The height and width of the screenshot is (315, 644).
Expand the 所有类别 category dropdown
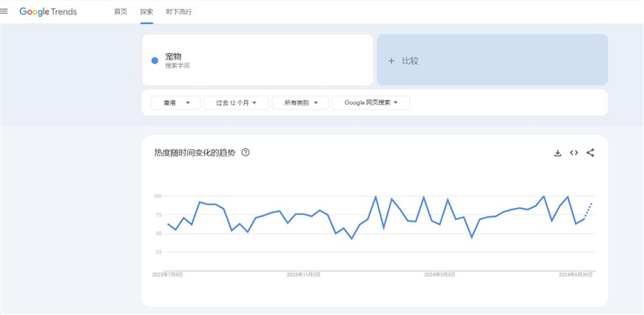(x=300, y=103)
